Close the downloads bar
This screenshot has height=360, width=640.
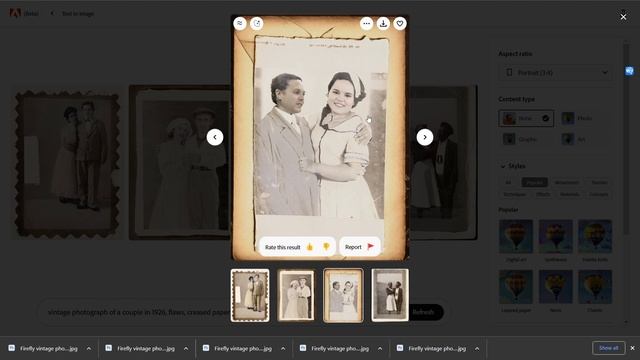633,348
